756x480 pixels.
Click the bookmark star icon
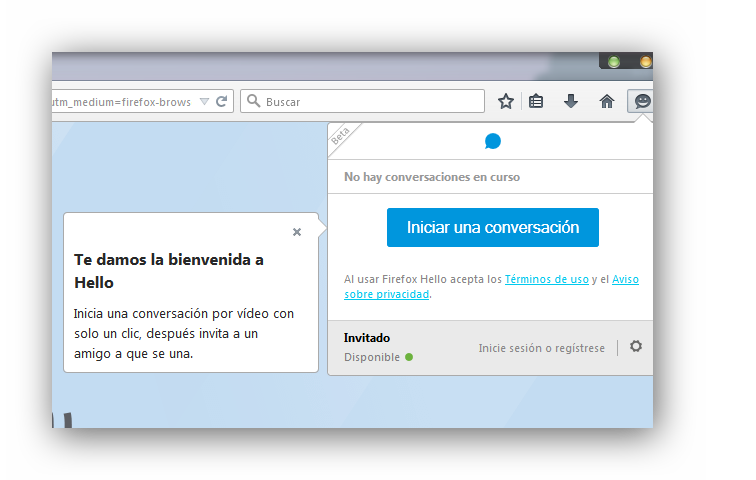[x=505, y=101]
